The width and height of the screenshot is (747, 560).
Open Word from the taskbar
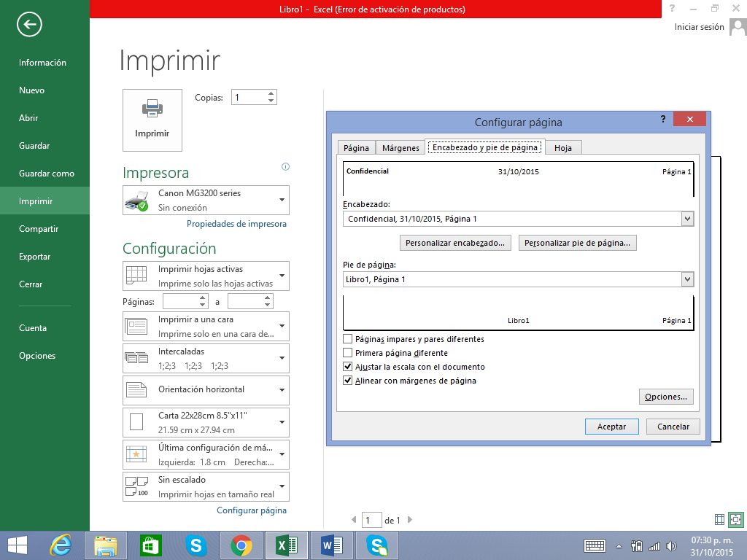(331, 545)
